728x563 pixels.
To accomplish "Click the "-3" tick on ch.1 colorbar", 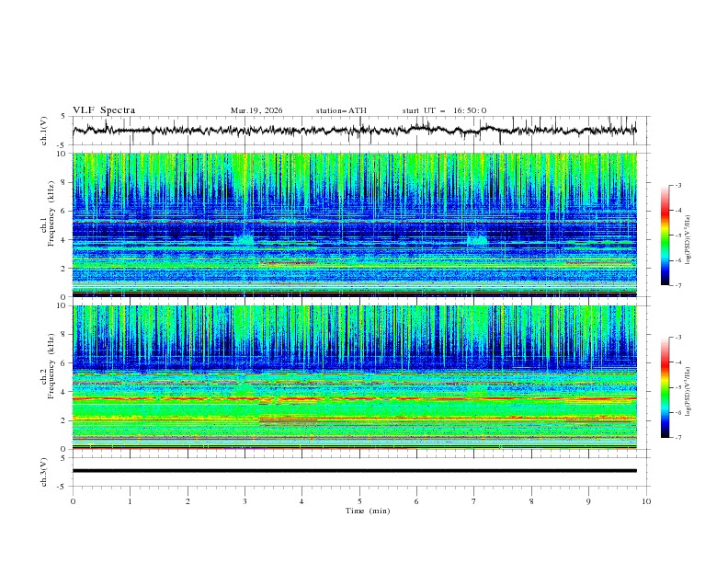I will pyautogui.click(x=678, y=185).
